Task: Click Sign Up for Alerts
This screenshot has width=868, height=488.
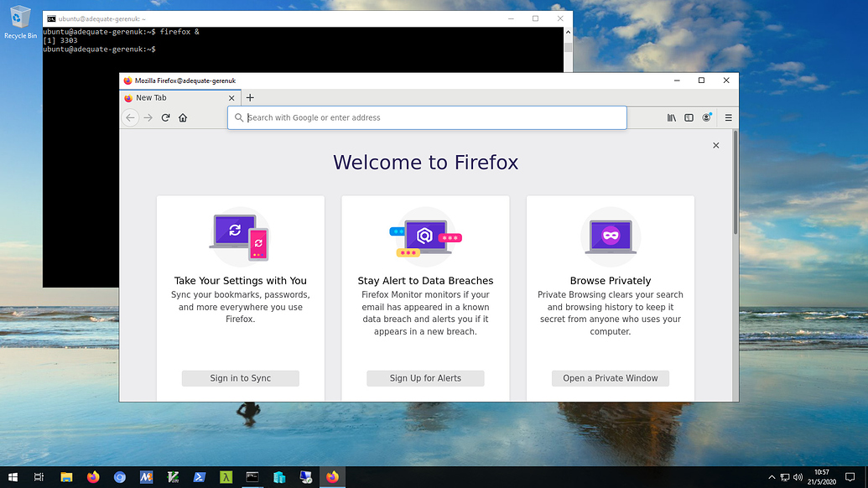Action: pyautogui.click(x=425, y=377)
